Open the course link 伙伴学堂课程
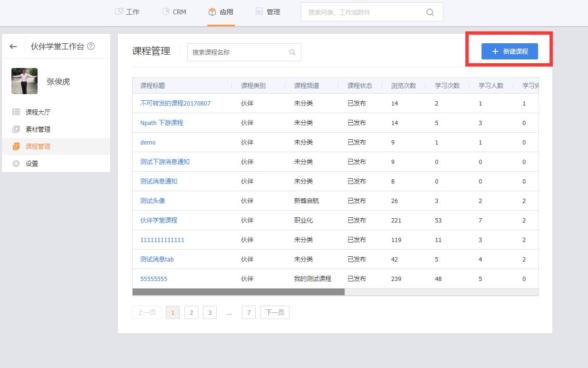 (x=159, y=220)
